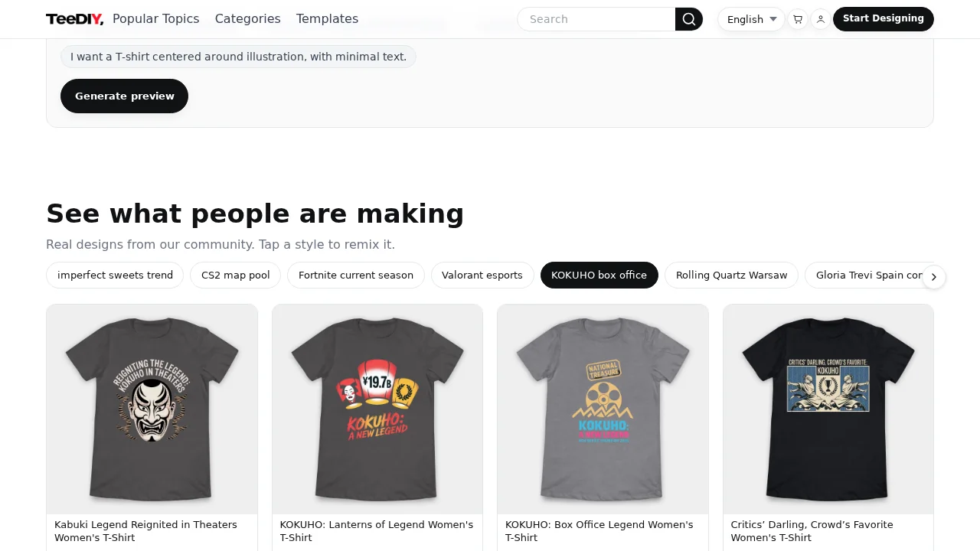Open the search with the magnifier icon
Screen dimensions: 980x551
688,19
